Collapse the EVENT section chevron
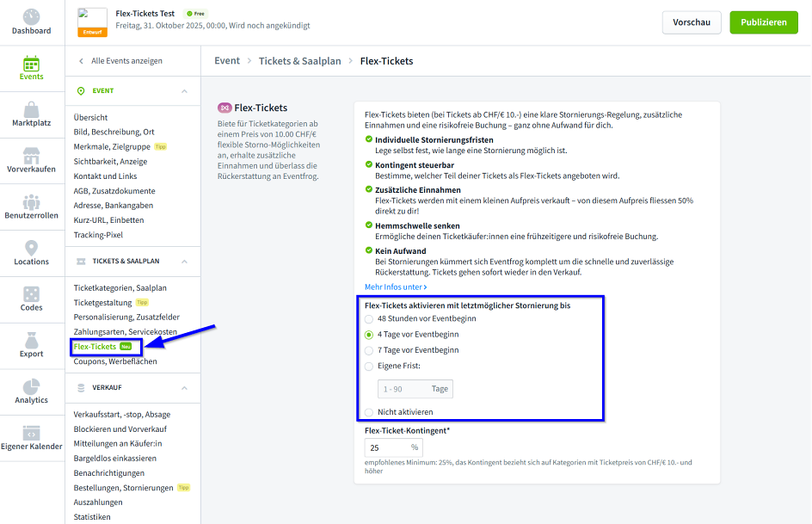The height and width of the screenshot is (524, 812). [184, 91]
